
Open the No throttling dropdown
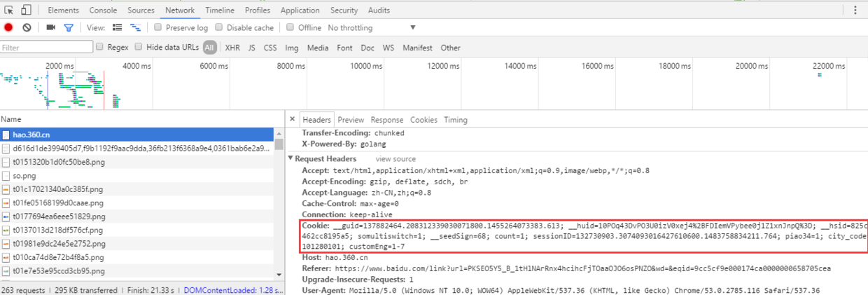[372, 27]
